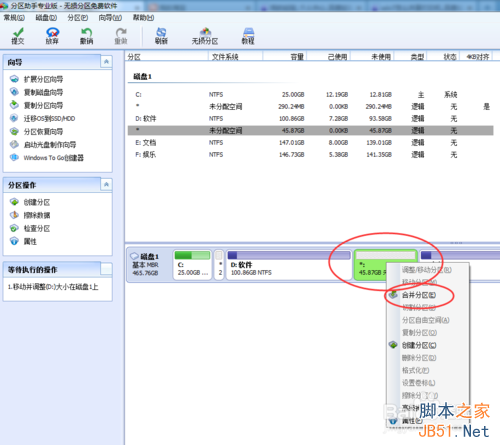Screen dimensions: 500x445
Task: Collapse the 等待执行的操作 panel header button
Action: tap(106, 269)
